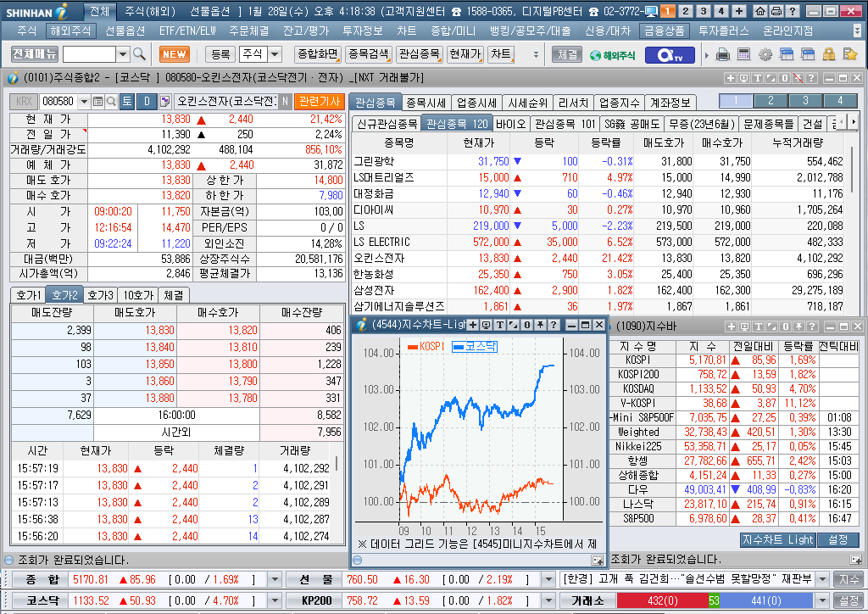The image size is (868, 614).
Task: Click the crossed-out icon in 주식종합2 header
Action: (x=798, y=79)
